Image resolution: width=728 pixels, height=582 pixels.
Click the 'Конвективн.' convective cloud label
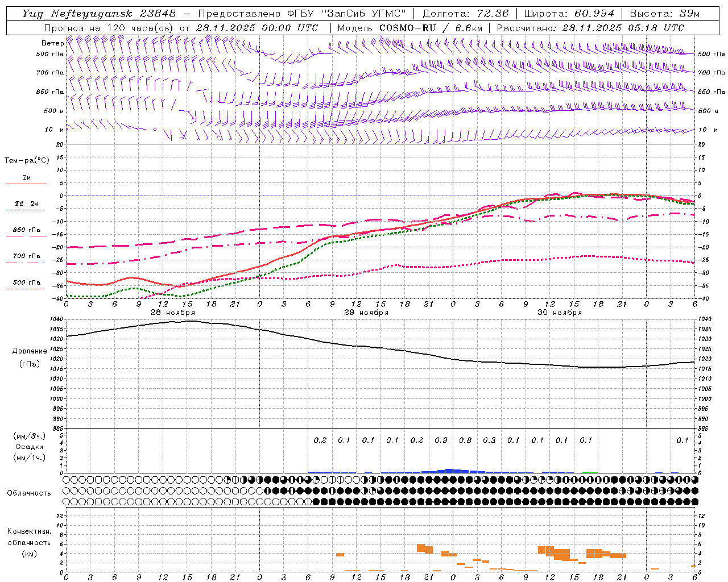pos(30,531)
